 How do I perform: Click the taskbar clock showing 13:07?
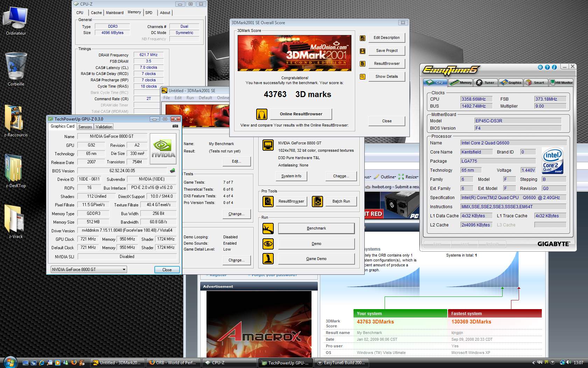coord(578,363)
